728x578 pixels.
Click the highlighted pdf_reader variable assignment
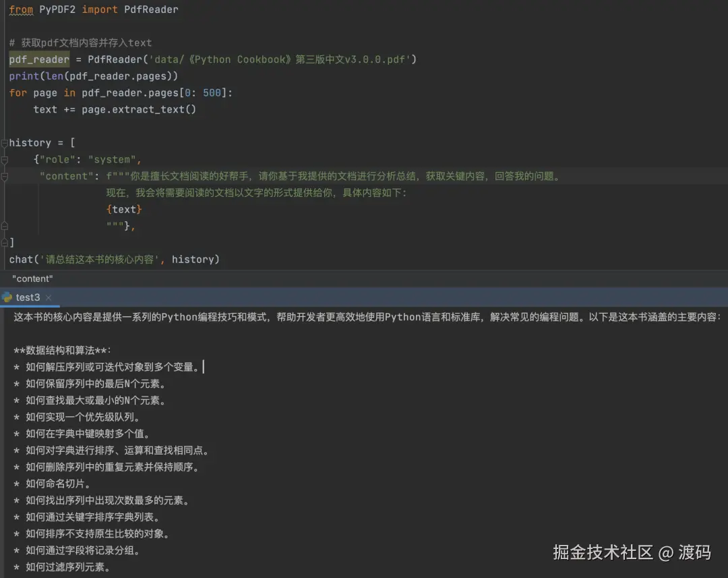[x=39, y=59]
